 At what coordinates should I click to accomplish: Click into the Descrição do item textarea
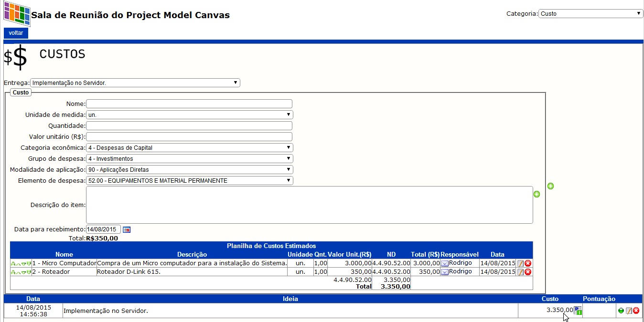pos(310,205)
